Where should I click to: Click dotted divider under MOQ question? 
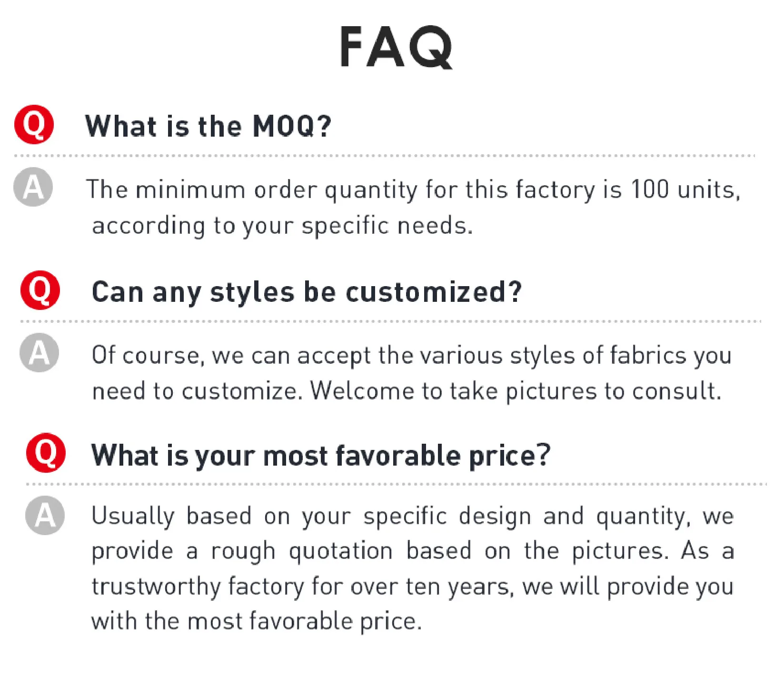click(x=385, y=155)
